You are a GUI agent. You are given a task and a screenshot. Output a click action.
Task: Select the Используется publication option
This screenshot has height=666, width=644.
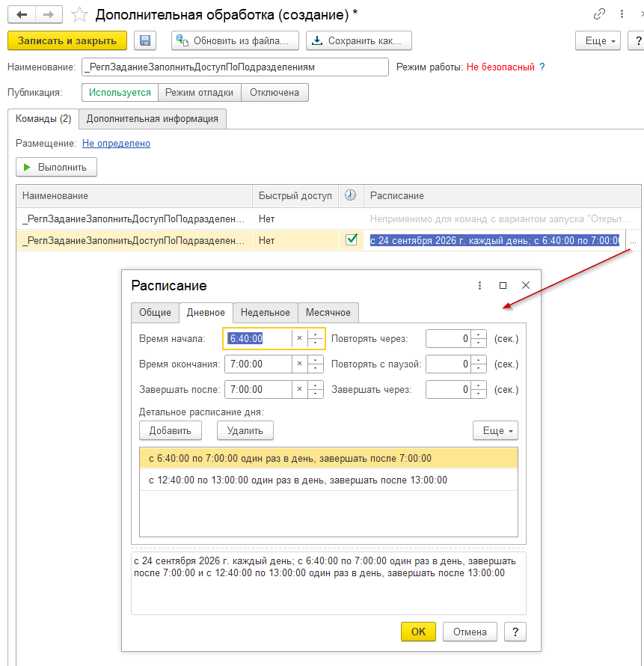click(120, 93)
